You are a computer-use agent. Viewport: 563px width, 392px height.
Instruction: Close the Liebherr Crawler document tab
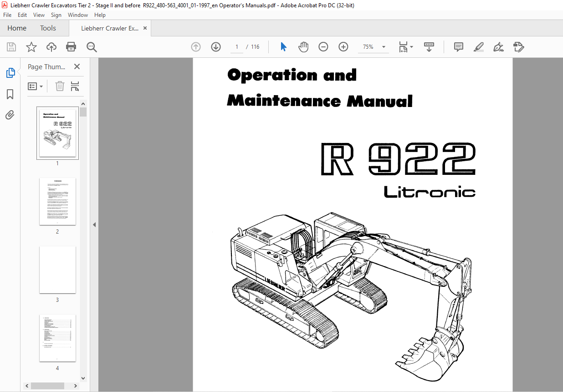145,28
